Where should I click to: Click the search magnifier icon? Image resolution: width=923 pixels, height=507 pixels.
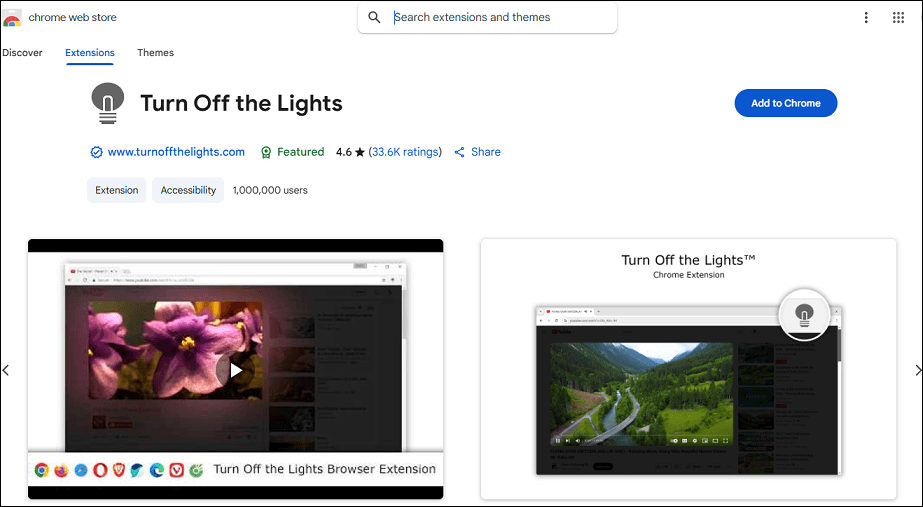point(374,18)
